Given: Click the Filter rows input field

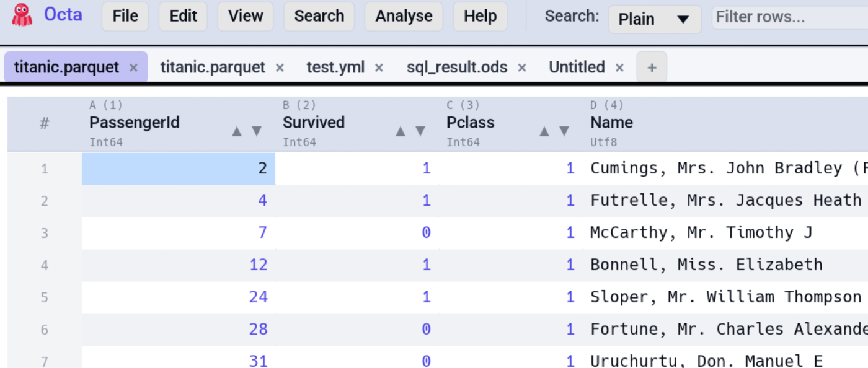Looking at the screenshot, I should click(x=790, y=17).
